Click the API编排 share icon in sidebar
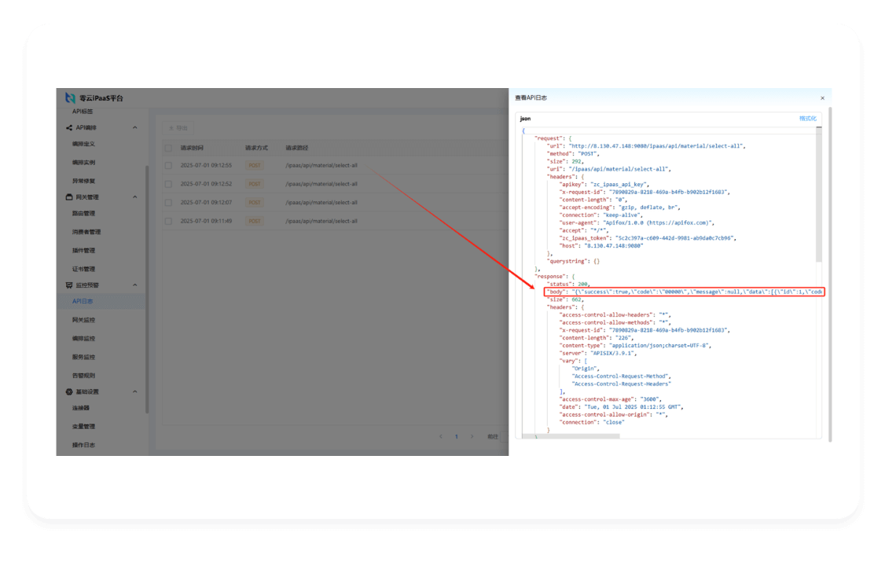This screenshot has height=588, width=885. (x=68, y=127)
